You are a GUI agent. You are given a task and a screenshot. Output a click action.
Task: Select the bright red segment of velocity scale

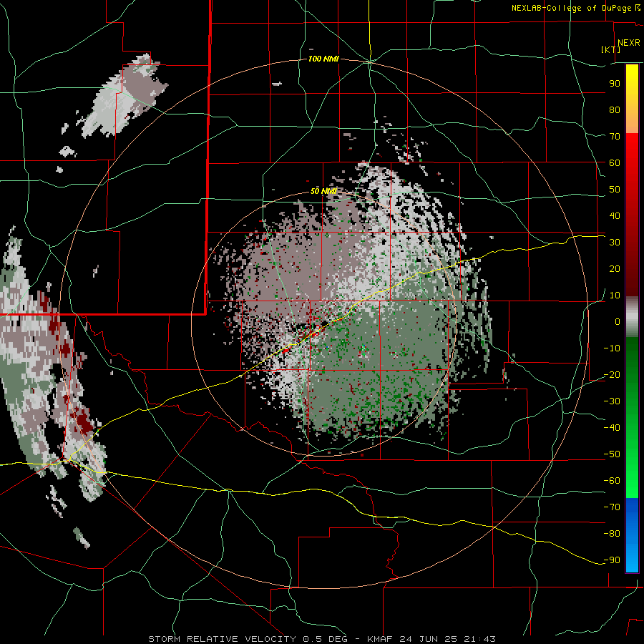tap(632, 150)
